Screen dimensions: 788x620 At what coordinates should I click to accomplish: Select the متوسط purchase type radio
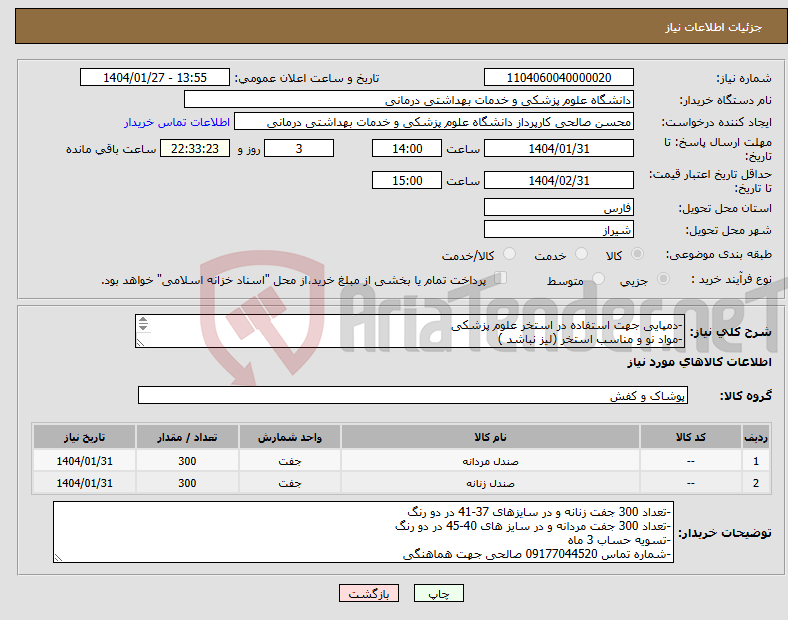598,279
